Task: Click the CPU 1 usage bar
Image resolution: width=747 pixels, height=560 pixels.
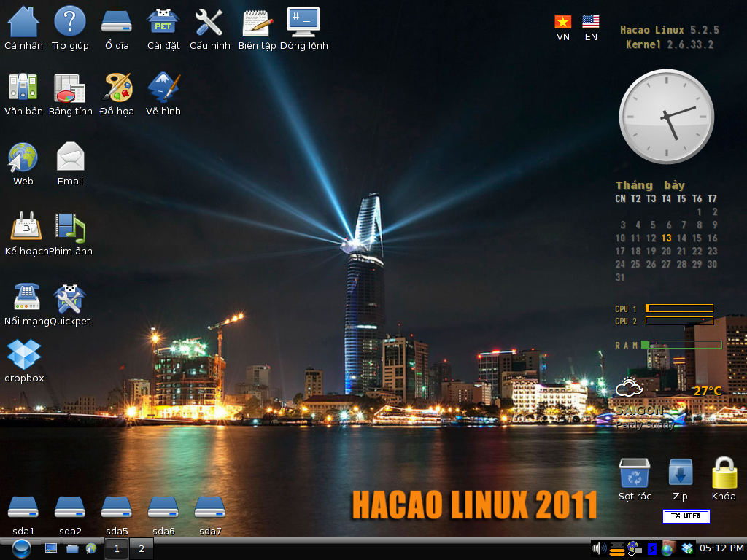Action: click(x=679, y=308)
